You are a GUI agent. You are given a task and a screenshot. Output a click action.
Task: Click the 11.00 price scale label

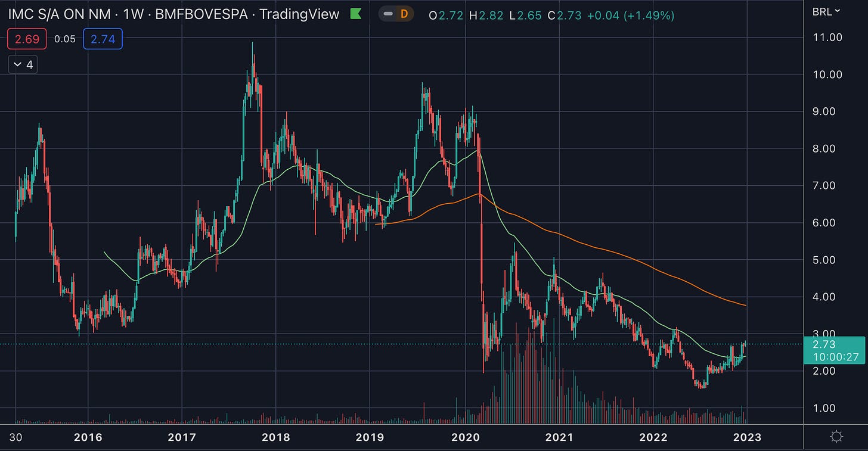tap(828, 37)
